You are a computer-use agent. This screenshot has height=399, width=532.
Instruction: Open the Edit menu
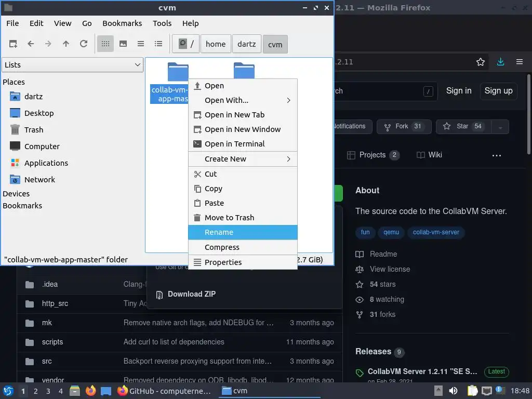[36, 23]
